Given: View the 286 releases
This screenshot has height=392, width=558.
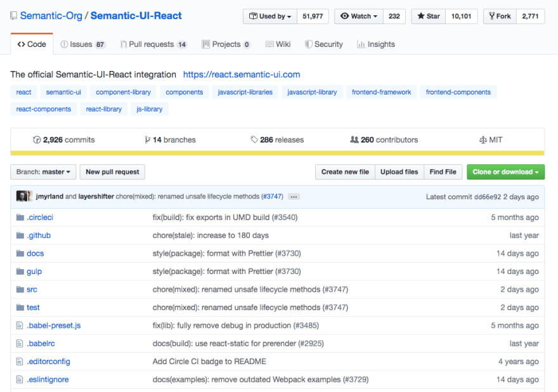Looking at the screenshot, I should click(277, 140).
